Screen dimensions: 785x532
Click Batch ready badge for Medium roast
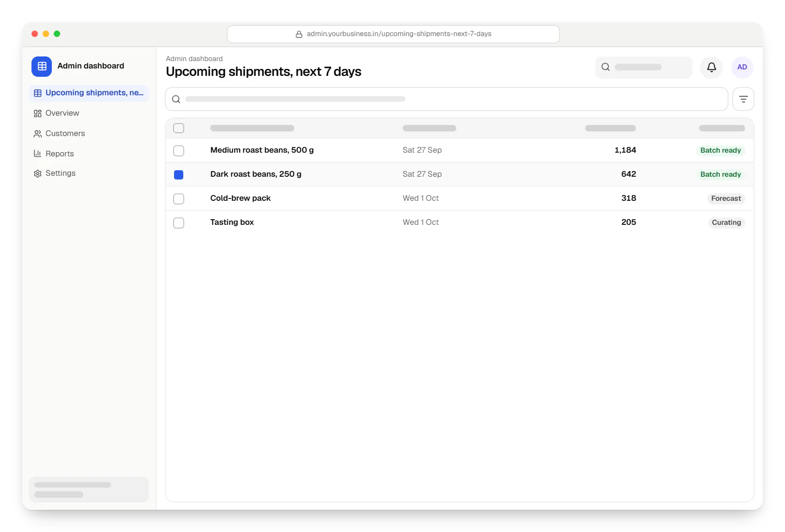(721, 150)
